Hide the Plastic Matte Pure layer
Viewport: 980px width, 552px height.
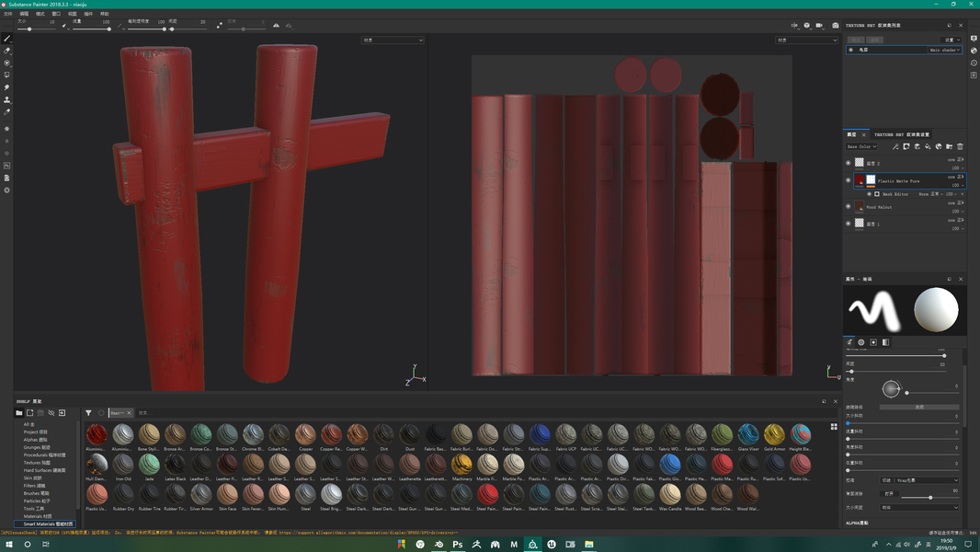(849, 180)
